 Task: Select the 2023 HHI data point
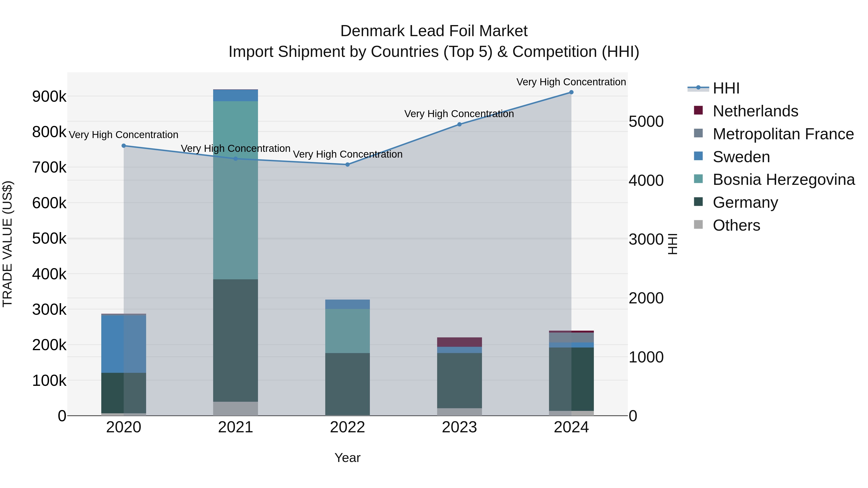pyautogui.click(x=459, y=124)
